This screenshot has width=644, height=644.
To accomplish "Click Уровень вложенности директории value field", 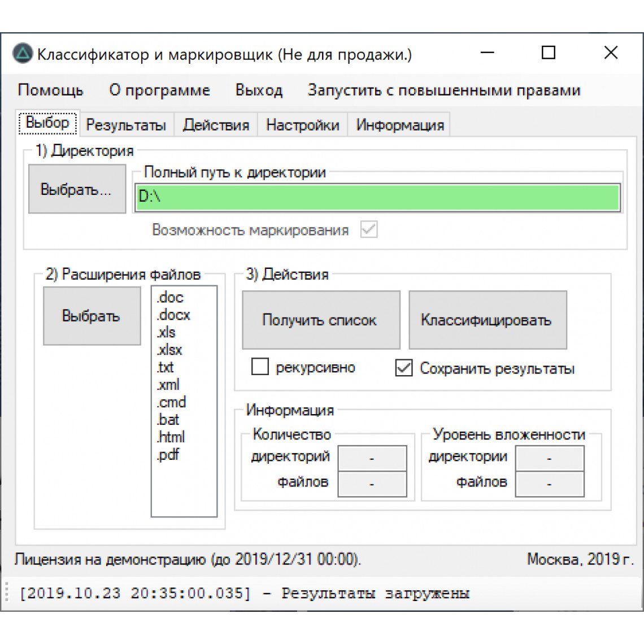I will coord(550,458).
